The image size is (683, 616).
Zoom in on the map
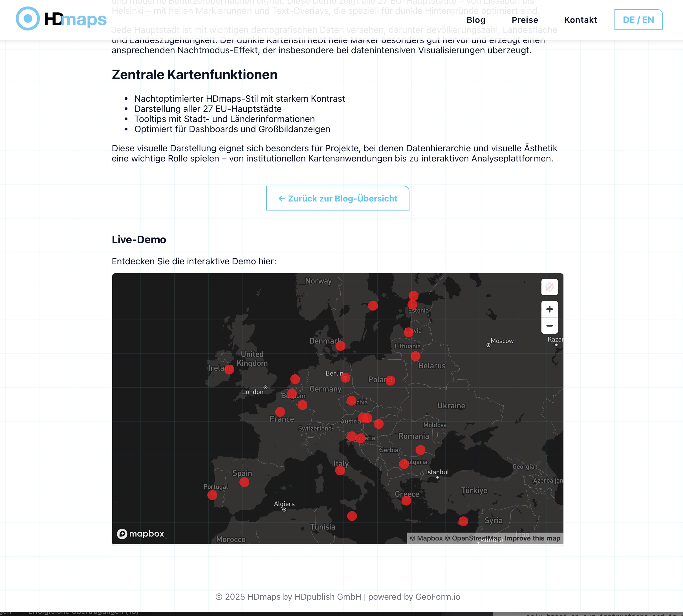coord(549,309)
